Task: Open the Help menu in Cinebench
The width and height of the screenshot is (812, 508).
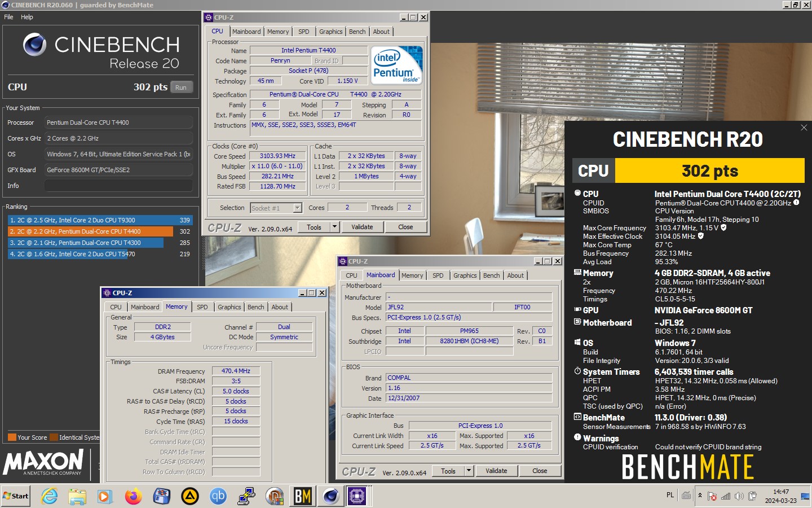Action: point(27,17)
